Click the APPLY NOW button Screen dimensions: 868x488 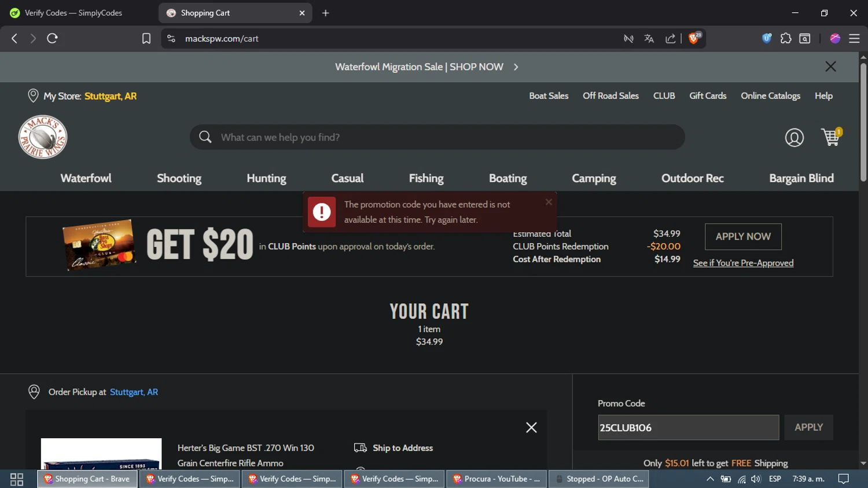743,236
